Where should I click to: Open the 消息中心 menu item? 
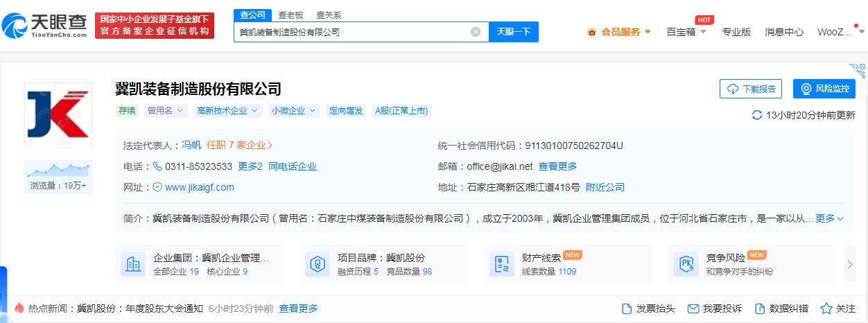[784, 32]
